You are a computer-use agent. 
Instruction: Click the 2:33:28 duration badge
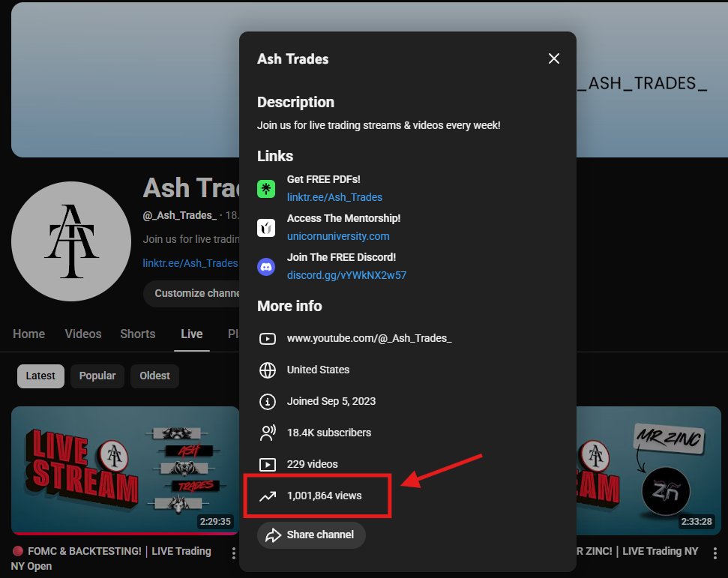[x=697, y=522]
